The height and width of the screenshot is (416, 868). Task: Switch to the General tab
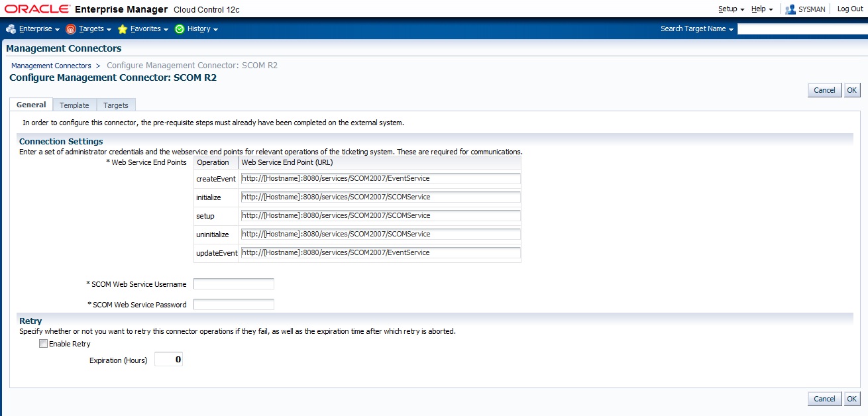[31, 105]
